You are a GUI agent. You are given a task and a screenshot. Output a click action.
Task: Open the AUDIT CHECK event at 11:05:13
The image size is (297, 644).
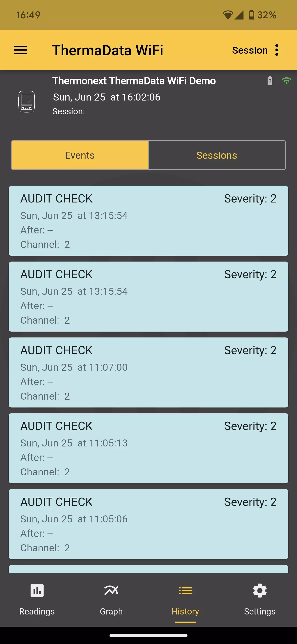148,448
